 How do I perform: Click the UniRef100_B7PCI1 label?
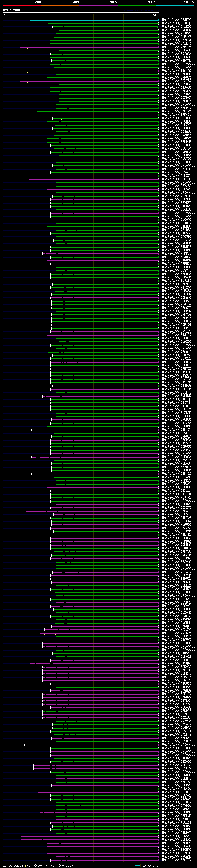[x=176, y=115]
